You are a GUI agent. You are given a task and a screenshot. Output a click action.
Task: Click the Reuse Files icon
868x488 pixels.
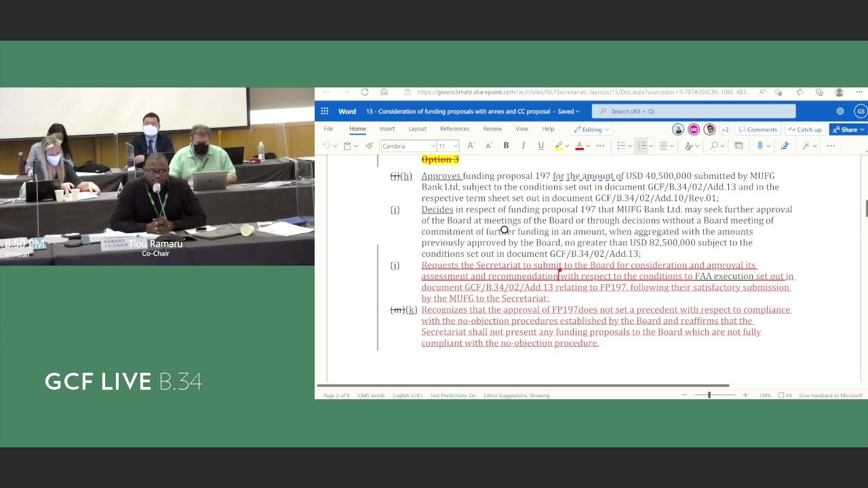tap(738, 146)
